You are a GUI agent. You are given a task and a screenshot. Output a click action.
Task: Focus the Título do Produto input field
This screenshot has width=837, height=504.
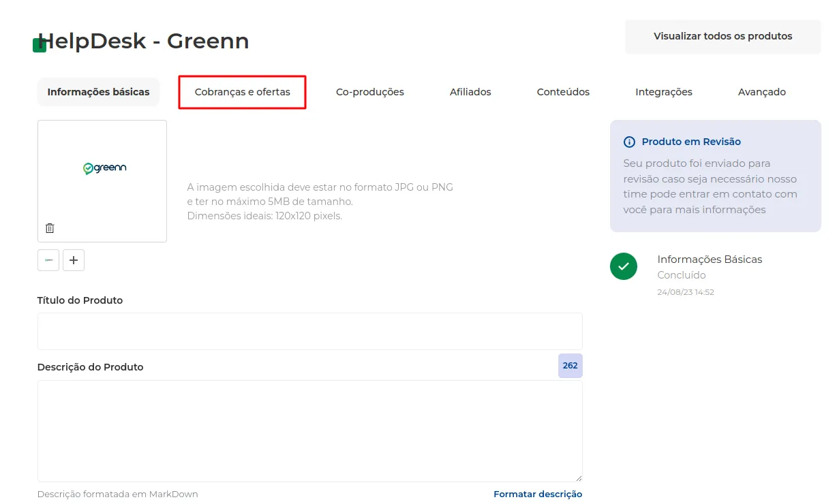click(310, 331)
